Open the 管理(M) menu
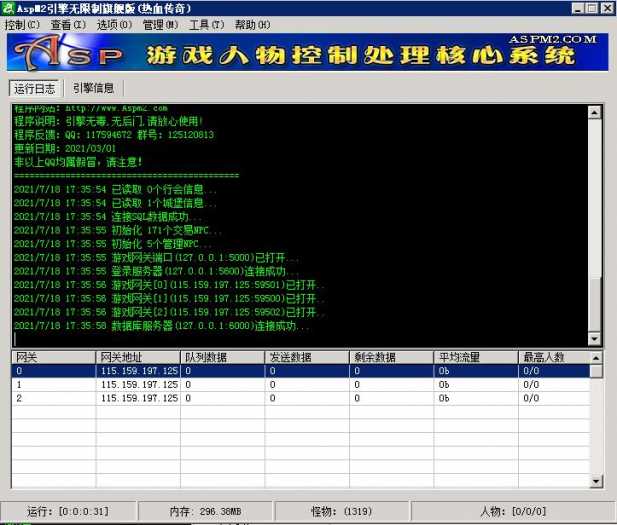Image resolution: width=617 pixels, height=525 pixels. (160, 25)
